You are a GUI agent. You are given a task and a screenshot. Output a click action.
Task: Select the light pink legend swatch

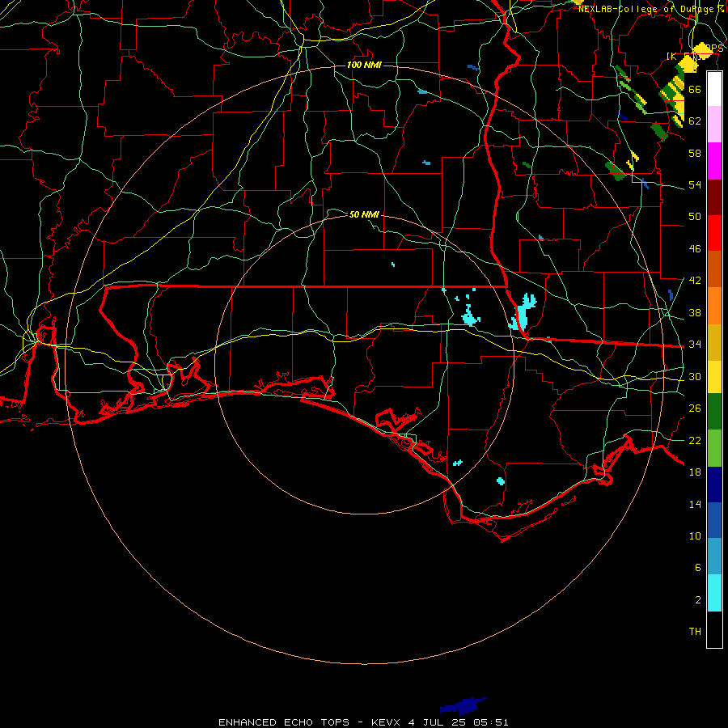[714, 125]
